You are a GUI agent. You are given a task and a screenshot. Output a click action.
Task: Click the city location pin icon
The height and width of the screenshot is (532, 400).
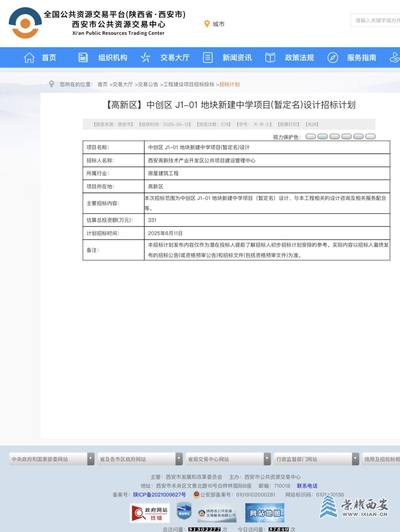click(x=207, y=24)
